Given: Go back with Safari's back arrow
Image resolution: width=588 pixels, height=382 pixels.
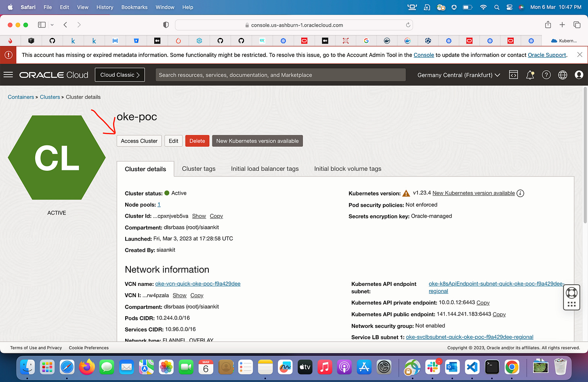Looking at the screenshot, I should coord(65,25).
